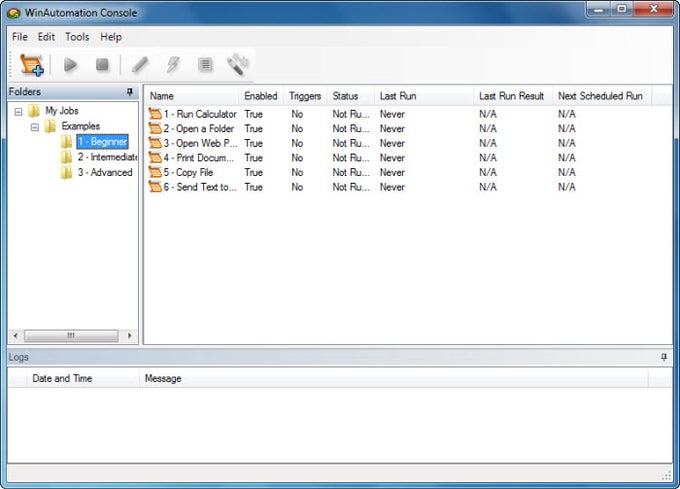
Task: Click the 1 - Beginner folder icon
Action: (x=66, y=141)
